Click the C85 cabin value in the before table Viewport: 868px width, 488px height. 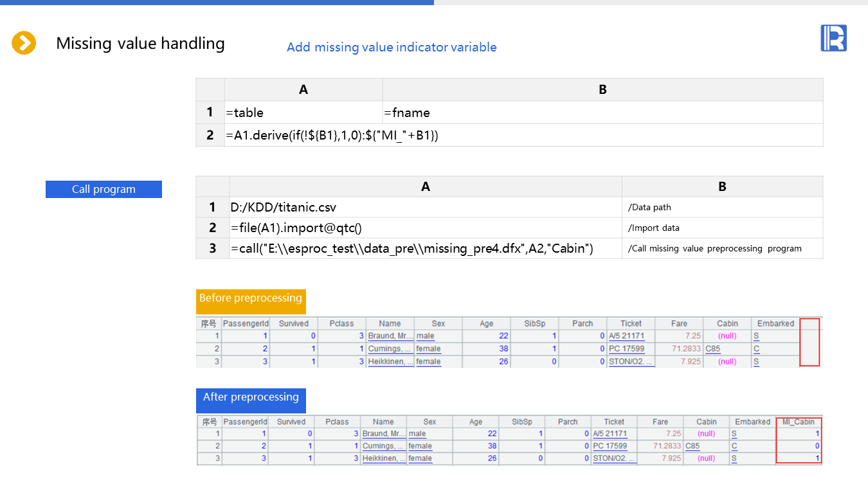[x=712, y=348]
